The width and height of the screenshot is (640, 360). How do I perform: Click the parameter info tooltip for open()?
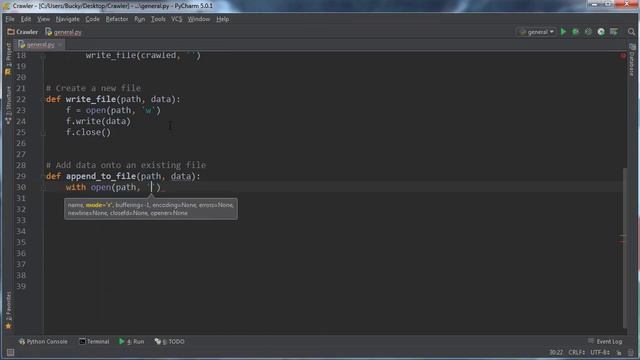[151, 209]
